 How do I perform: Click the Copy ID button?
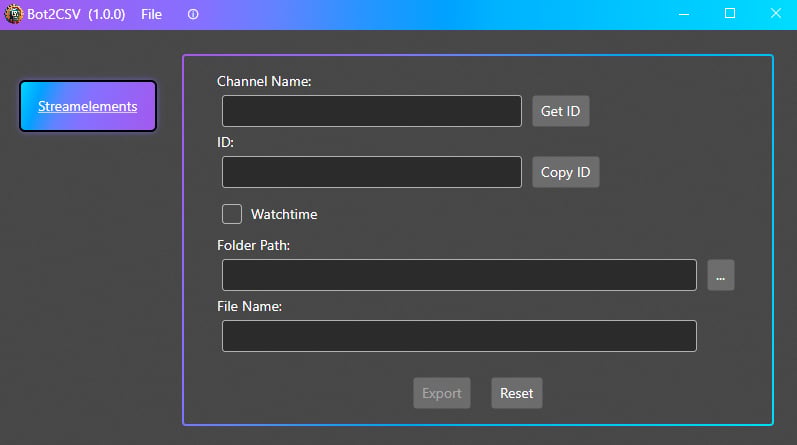(565, 172)
